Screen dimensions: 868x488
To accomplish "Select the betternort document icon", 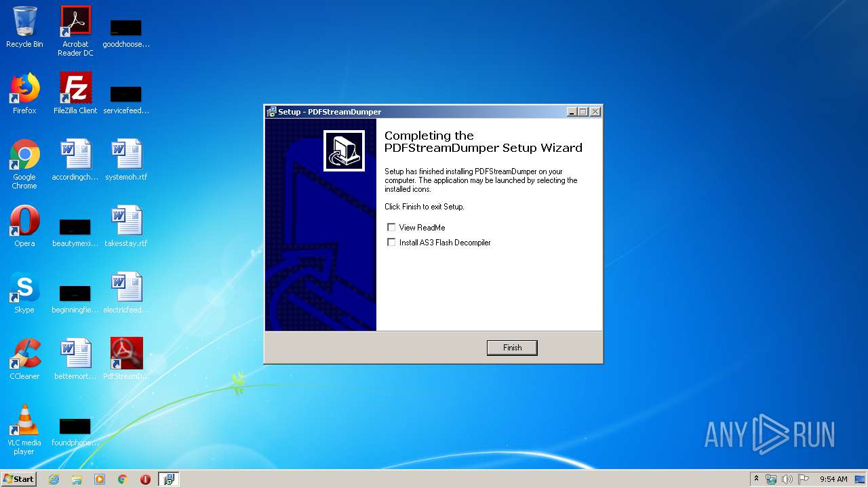I will pos(75,360).
